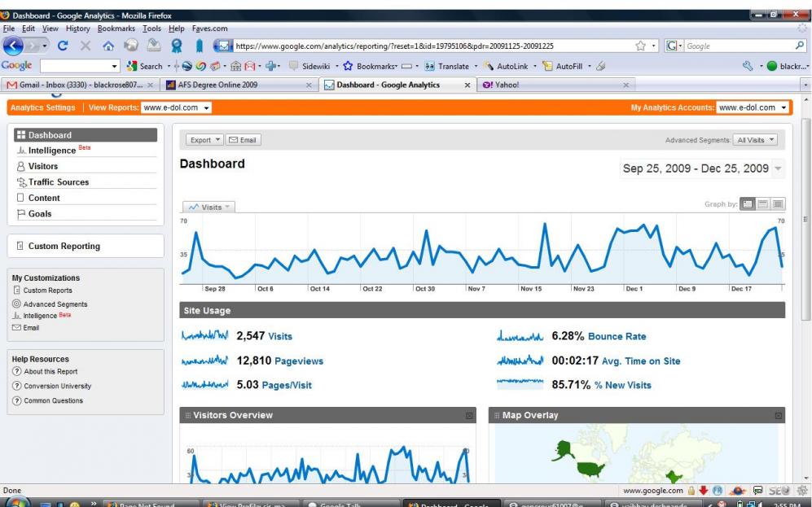The height and width of the screenshot is (507, 812).
Task: Click the Stop loading X icon
Action: [86, 46]
